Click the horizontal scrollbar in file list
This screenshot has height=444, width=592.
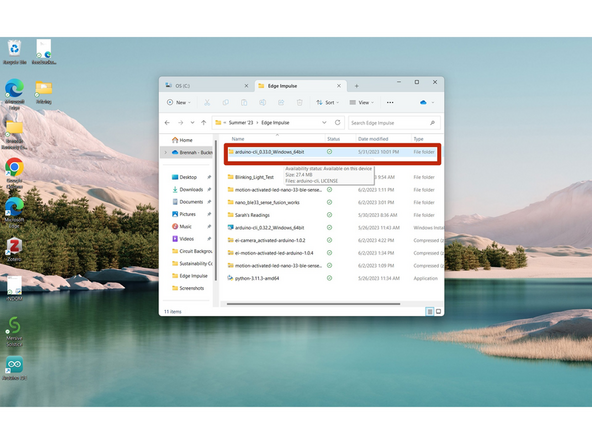(313, 304)
